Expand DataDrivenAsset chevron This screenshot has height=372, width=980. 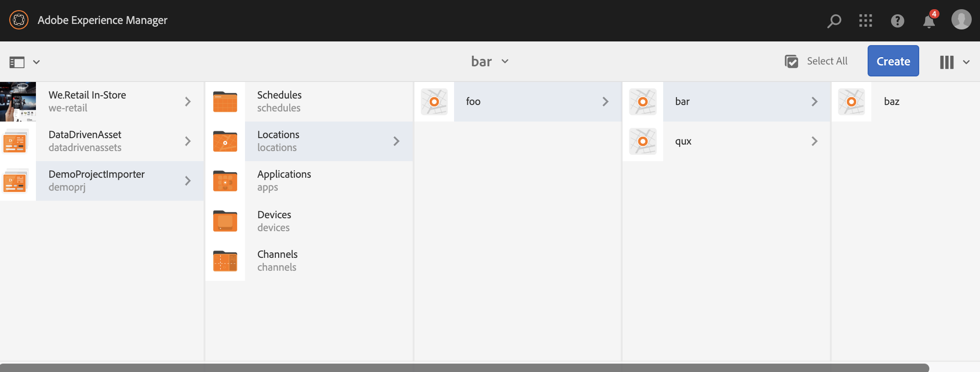click(x=187, y=141)
